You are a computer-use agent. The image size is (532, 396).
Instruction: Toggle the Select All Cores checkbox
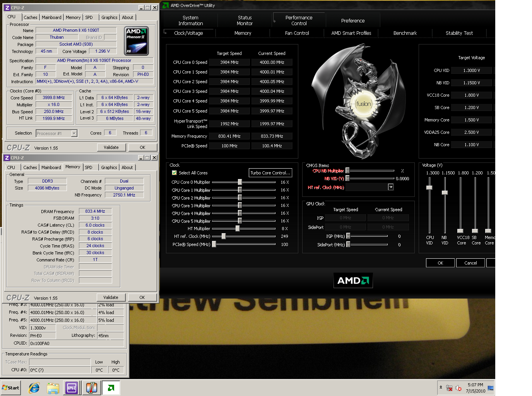tap(174, 173)
